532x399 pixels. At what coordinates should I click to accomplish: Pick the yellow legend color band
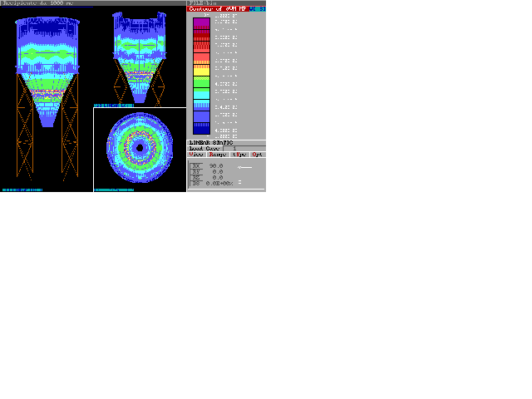(201, 71)
